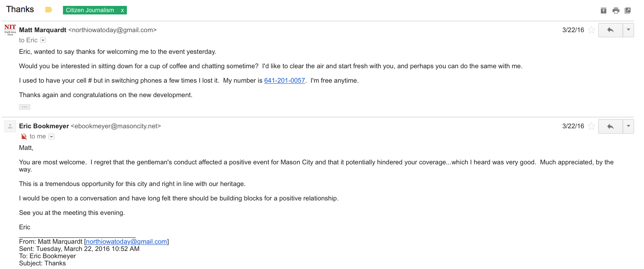Screen dimensions: 644x269
Task: Reply to Eric Bookmeyer's message
Action: pyautogui.click(x=610, y=126)
